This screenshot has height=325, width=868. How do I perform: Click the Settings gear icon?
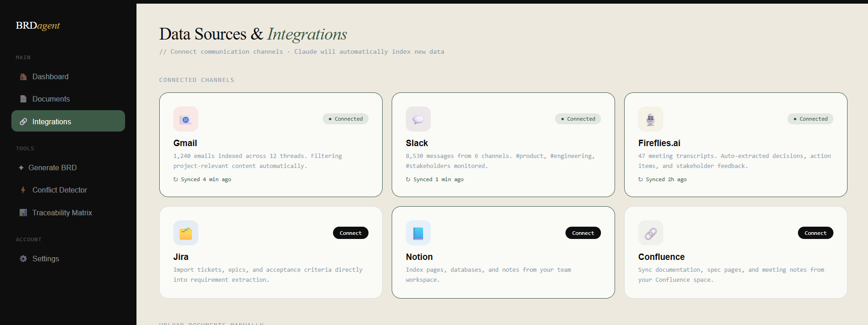[23, 259]
